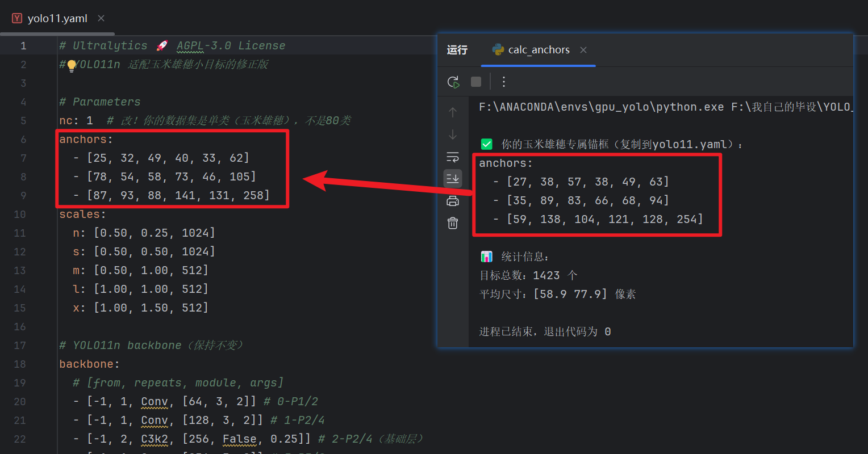Click the YAML file icon on yolo11.yaml tab
Screen dimensions: 868x454
point(17,18)
